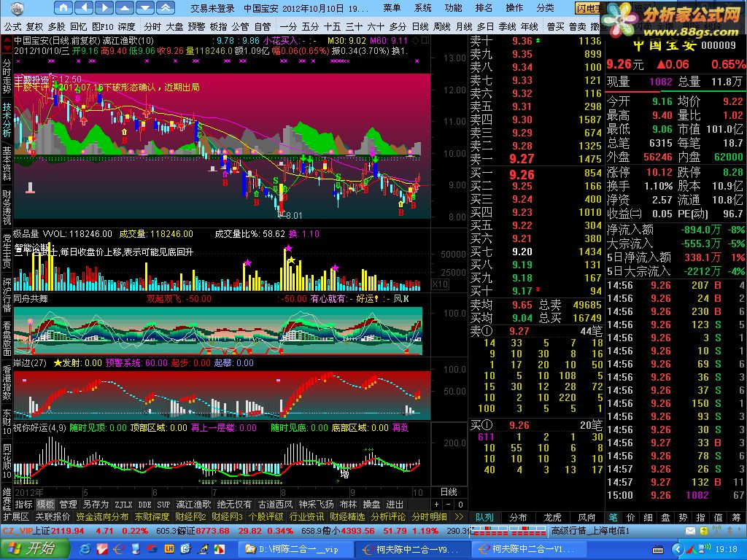
Task: Launch the red stock app quick launch icon
Action: point(102,549)
